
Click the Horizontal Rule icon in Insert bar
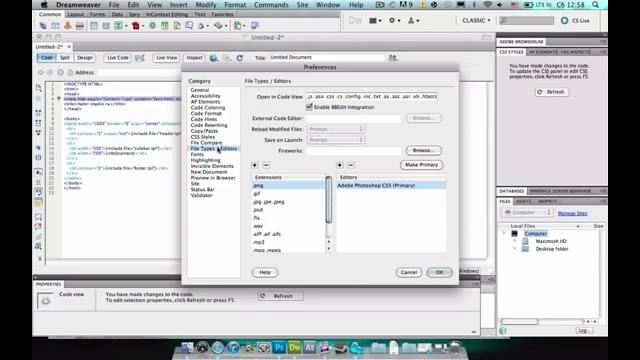pos(80,26)
